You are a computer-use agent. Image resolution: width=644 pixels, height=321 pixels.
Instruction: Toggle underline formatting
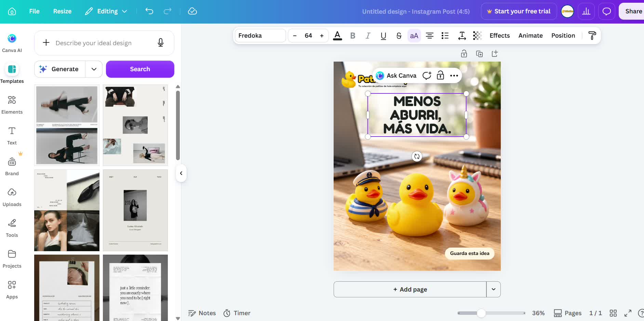tap(383, 36)
